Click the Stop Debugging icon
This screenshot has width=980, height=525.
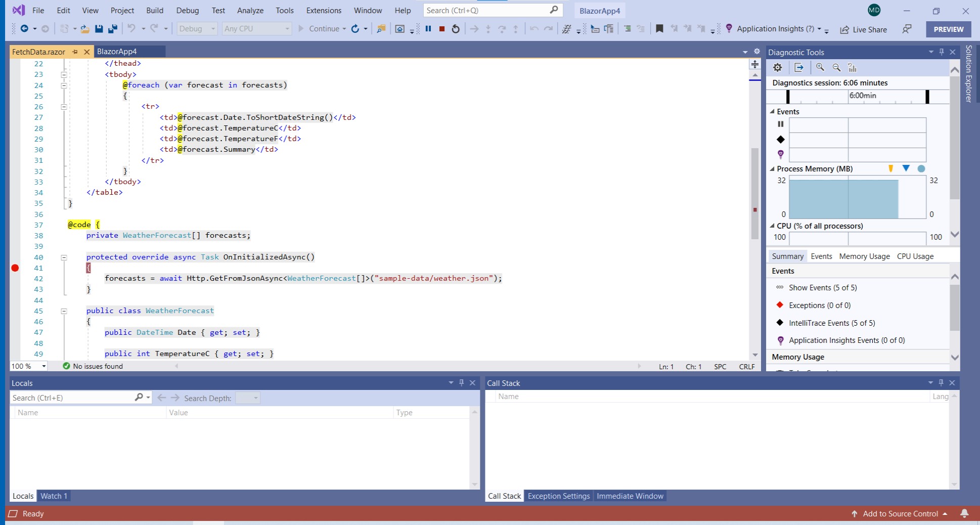point(441,29)
